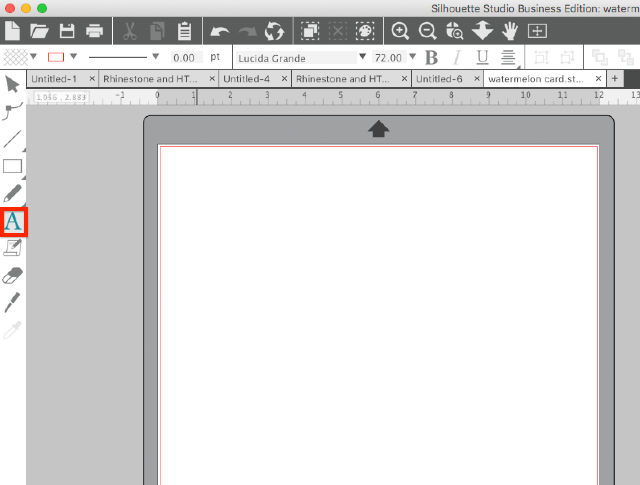This screenshot has width=640, height=485.
Task: Open the Lucida Grande font dropdown
Action: point(362,56)
